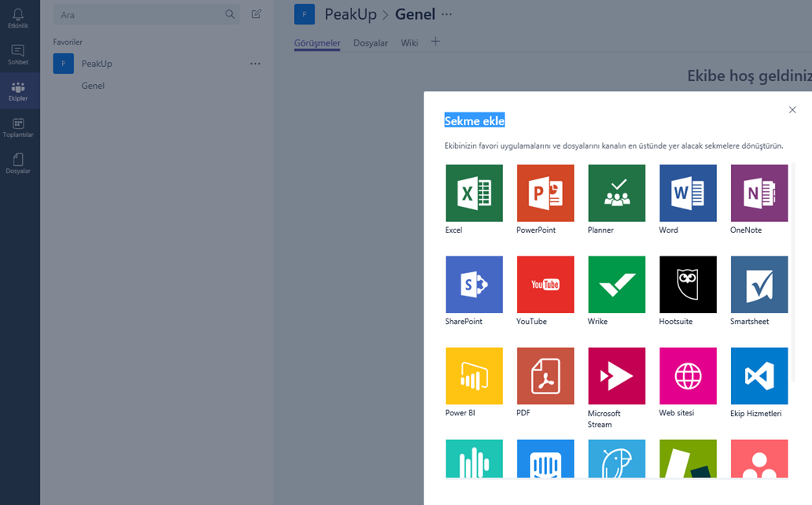
Task: Click the Ekibe hoş geldiniz heading
Action: coord(749,76)
